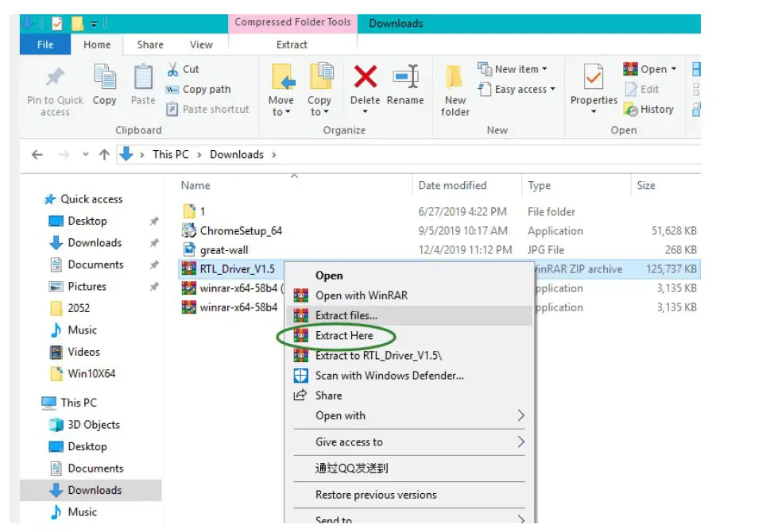Click the Rename icon
Image resolution: width=766 pixels, height=532 pixels.
pos(405,77)
